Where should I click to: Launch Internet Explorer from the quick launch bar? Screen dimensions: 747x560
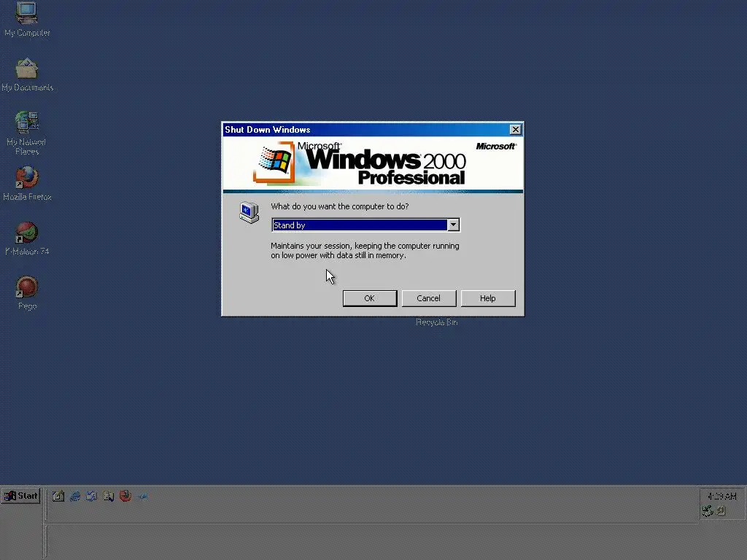click(x=75, y=496)
